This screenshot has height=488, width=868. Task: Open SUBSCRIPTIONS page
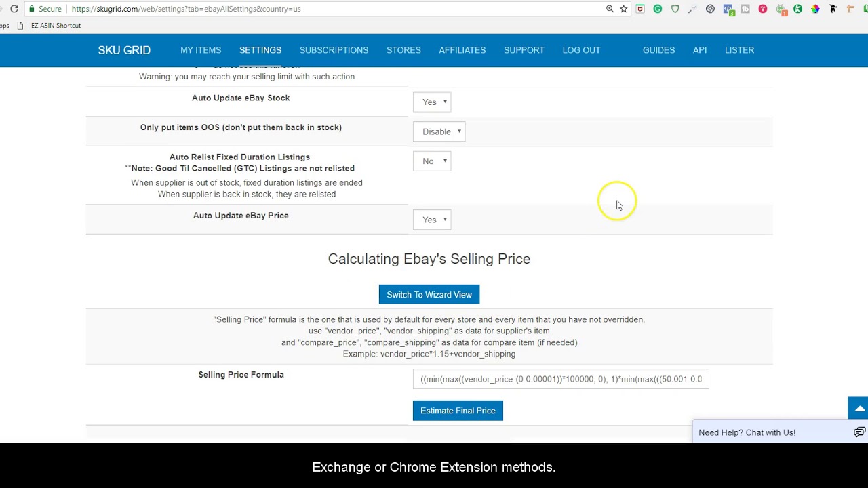click(x=334, y=50)
